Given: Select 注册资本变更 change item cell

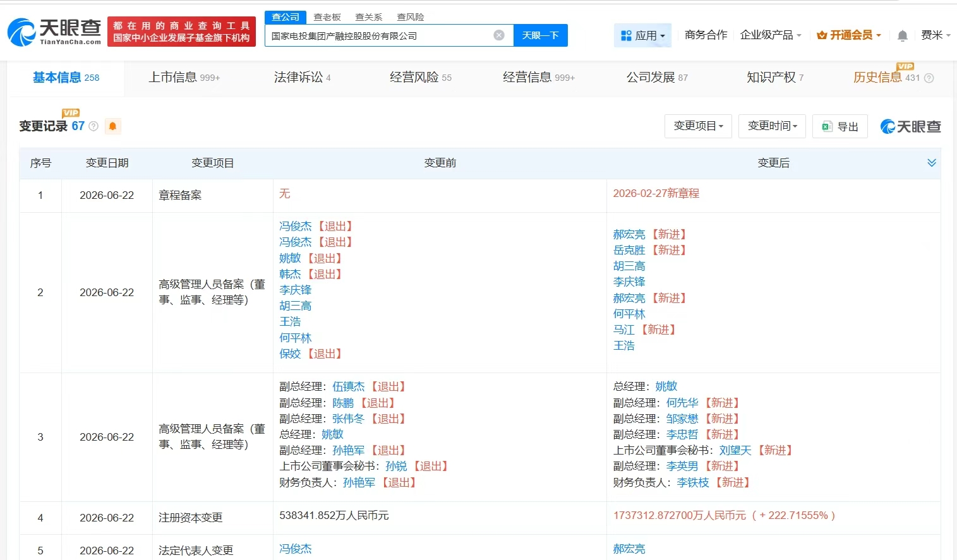Looking at the screenshot, I should (x=191, y=518).
